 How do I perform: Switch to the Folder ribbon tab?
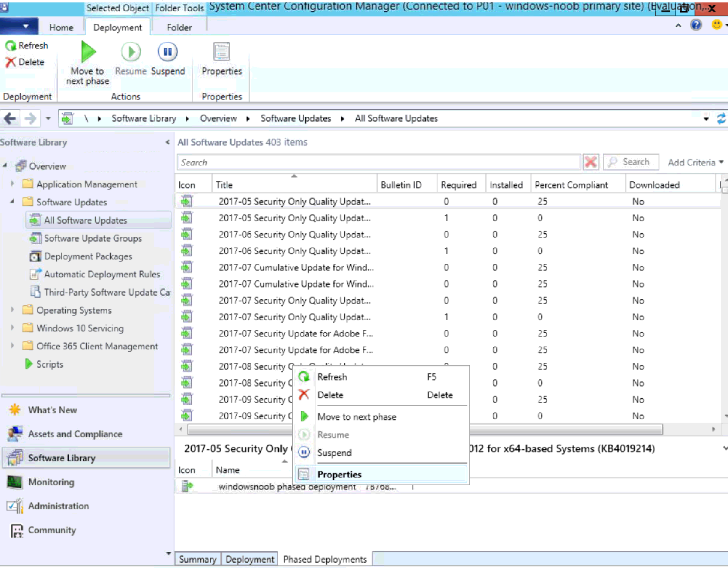[x=179, y=27]
